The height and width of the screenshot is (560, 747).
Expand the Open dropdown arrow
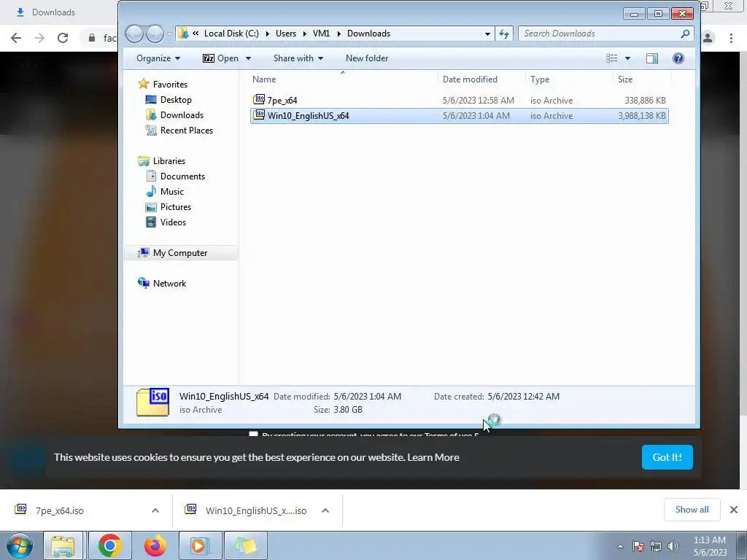point(248,58)
